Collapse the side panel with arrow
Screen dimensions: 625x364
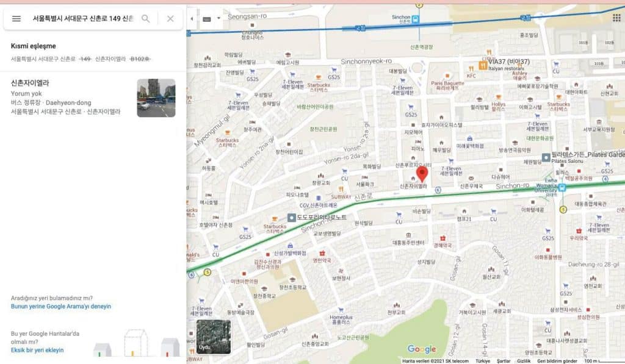tap(192, 19)
